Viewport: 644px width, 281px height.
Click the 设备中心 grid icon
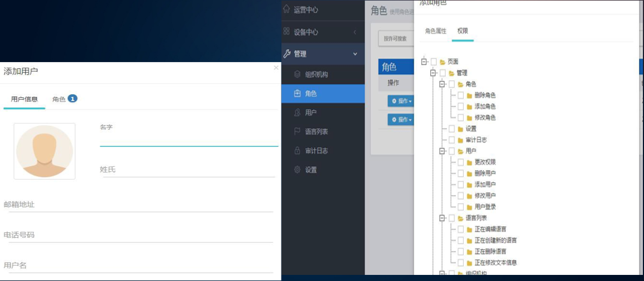(x=286, y=32)
